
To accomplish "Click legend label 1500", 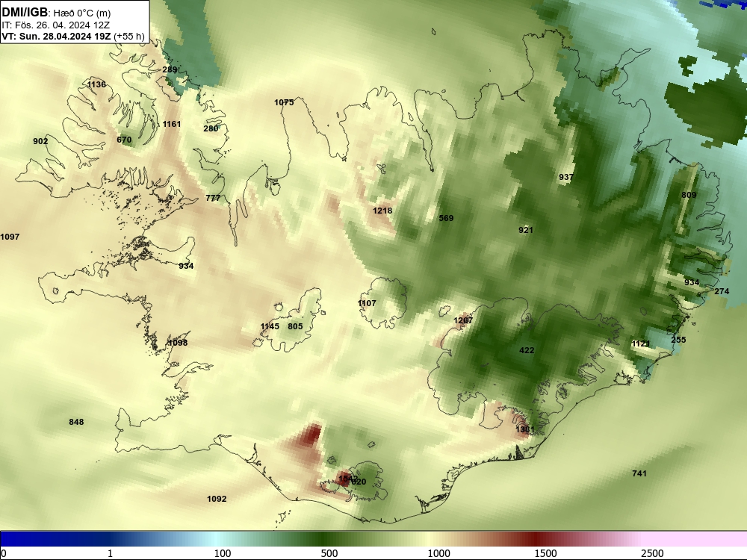I will (545, 553).
